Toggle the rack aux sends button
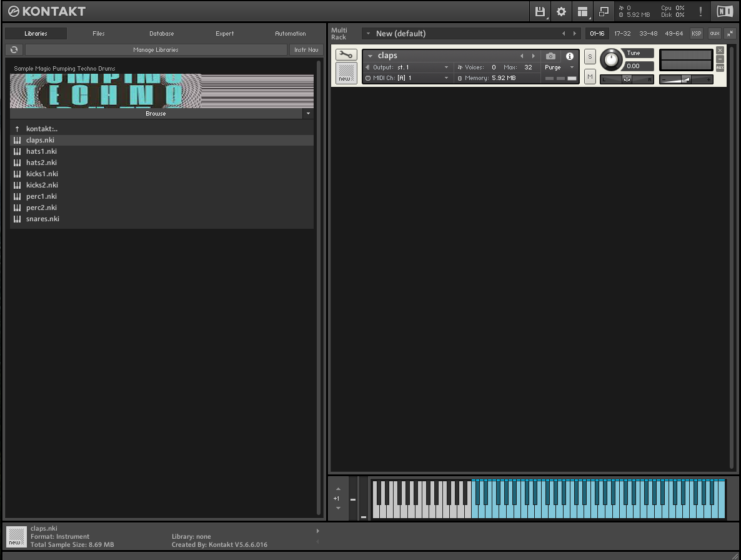The width and height of the screenshot is (741, 560). (x=715, y=34)
